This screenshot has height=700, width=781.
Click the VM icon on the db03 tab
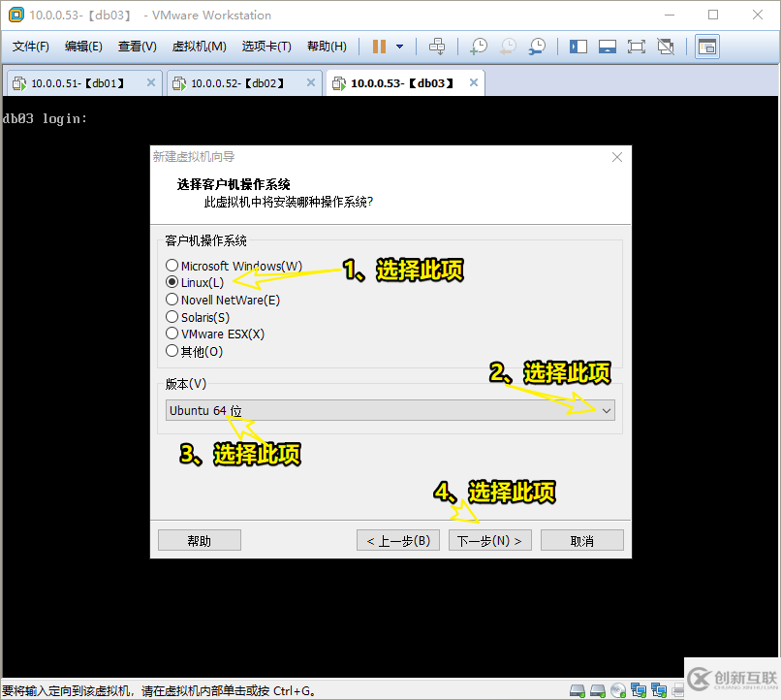click(x=339, y=83)
